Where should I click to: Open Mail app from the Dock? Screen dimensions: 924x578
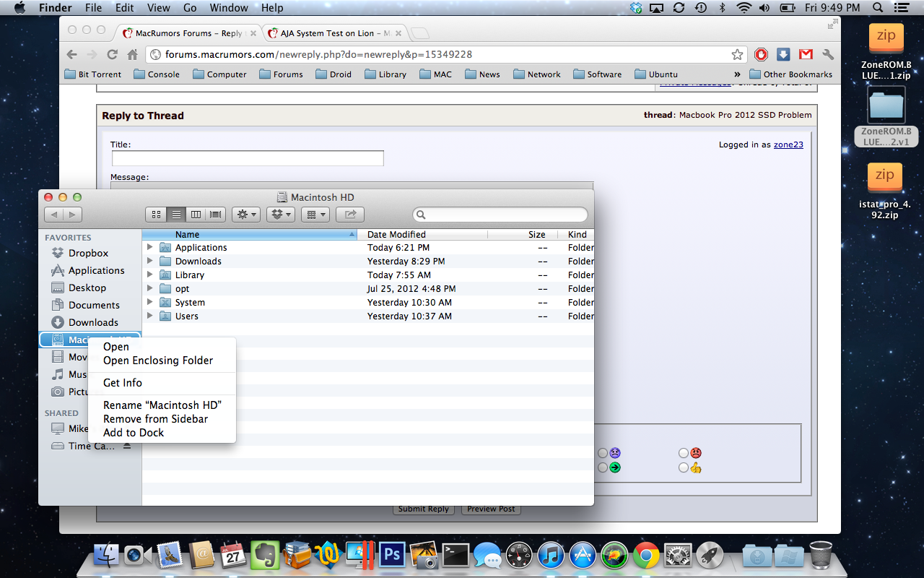(170, 556)
